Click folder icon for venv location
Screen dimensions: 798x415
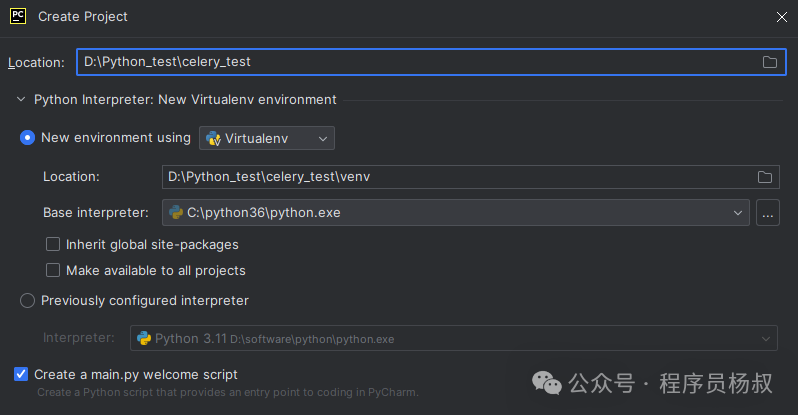point(765,177)
